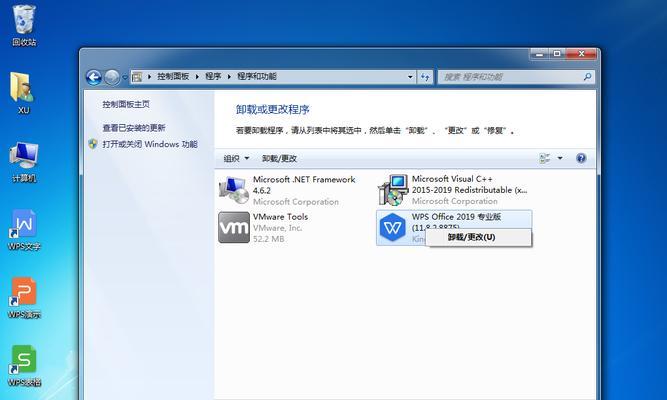
Task: Select WPS Office 2019 专业版 name text
Action: (456, 217)
